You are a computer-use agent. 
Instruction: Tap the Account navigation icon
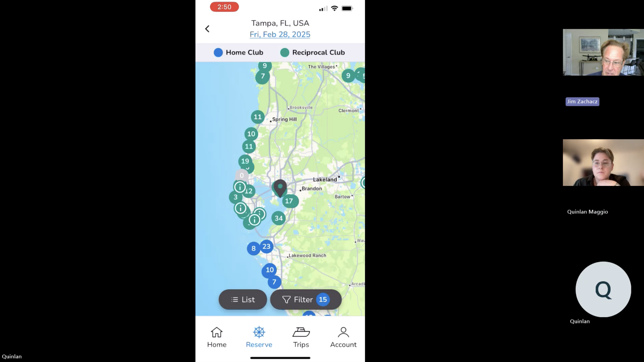pos(343,337)
